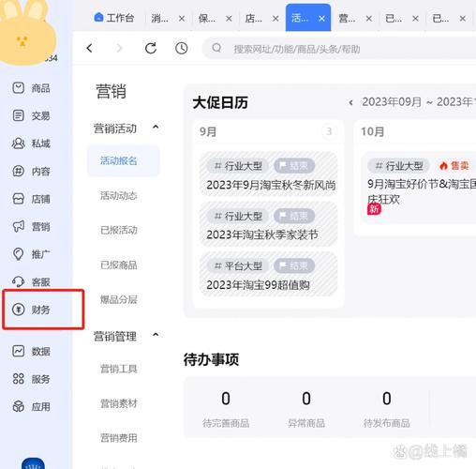Open the 内容 sidebar icon

(x=18, y=171)
